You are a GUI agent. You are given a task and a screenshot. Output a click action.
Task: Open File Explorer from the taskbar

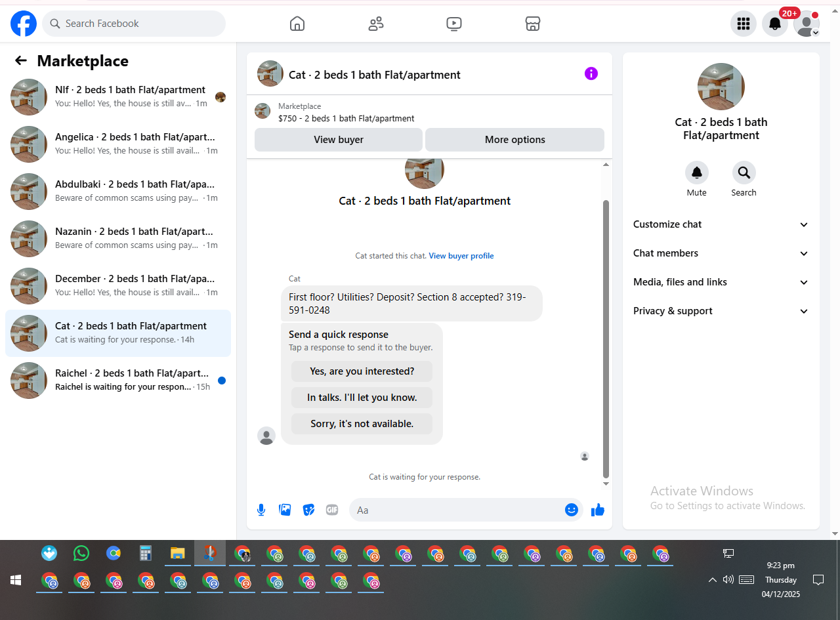[x=177, y=553]
